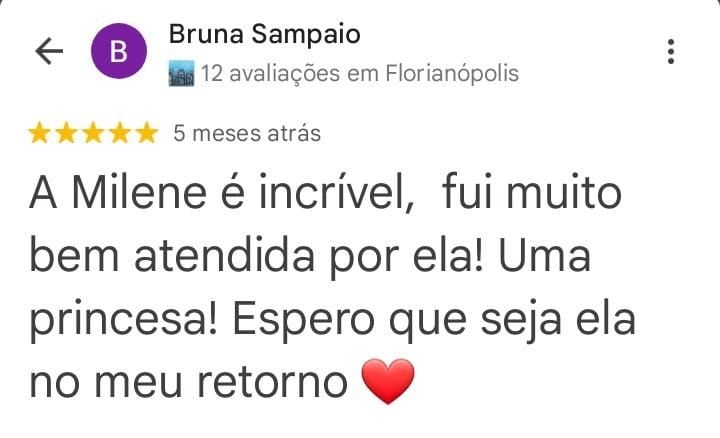Viewport: 720px width, 438px height.
Task: Open Bruna Sampaio's reviewer profile name
Action: (264, 34)
